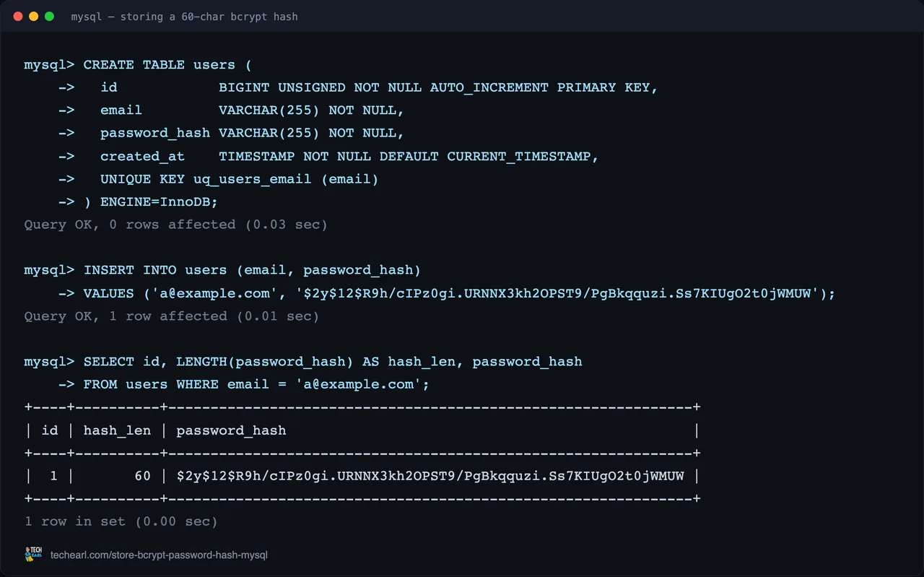Click the "created_at" column name

pos(142,156)
